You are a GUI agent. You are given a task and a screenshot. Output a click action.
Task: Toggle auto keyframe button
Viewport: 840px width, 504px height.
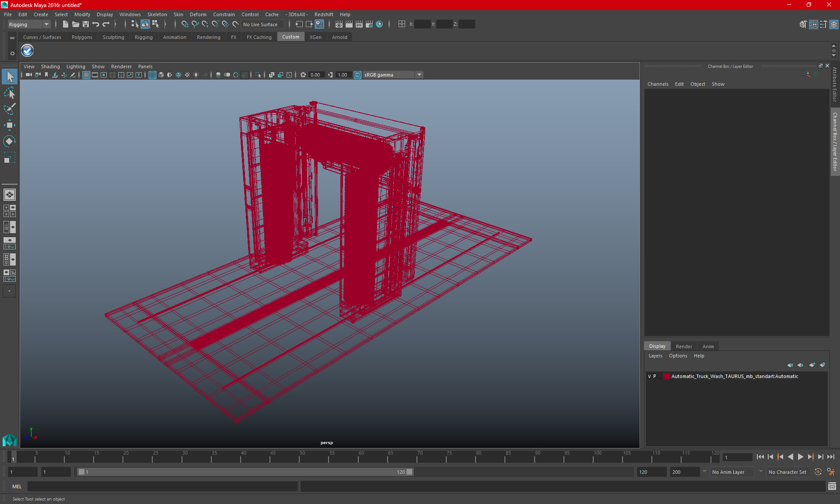click(x=818, y=472)
